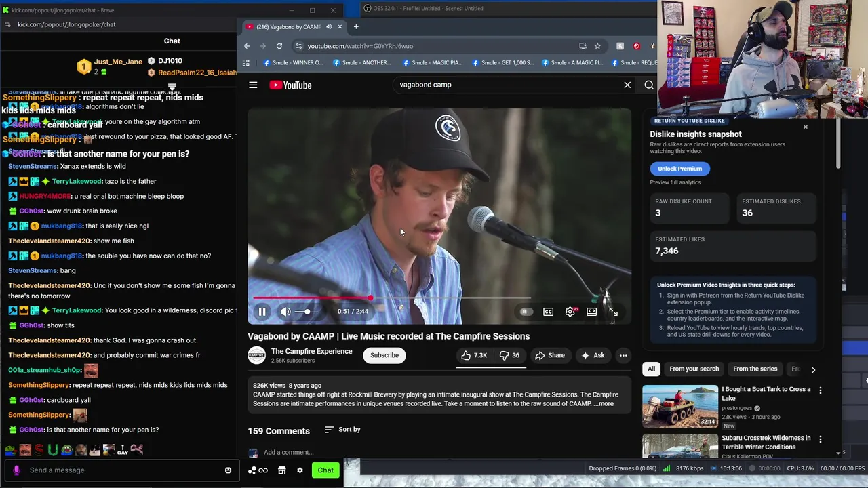The image size is (868, 488).
Task: Open 'Smule - ANOTHER...' bookmark
Action: [361, 62]
